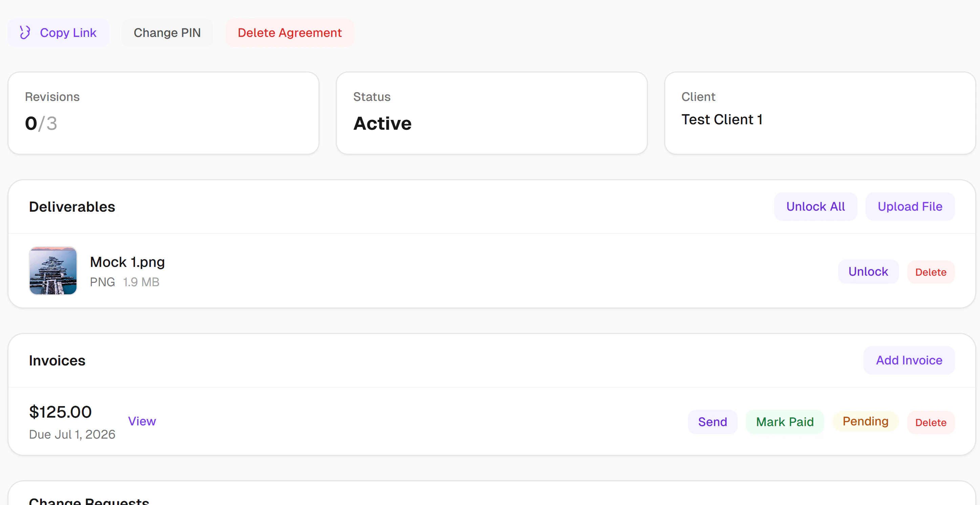
Task: Click the Due Jul 1, 2026 date
Action: point(72,435)
